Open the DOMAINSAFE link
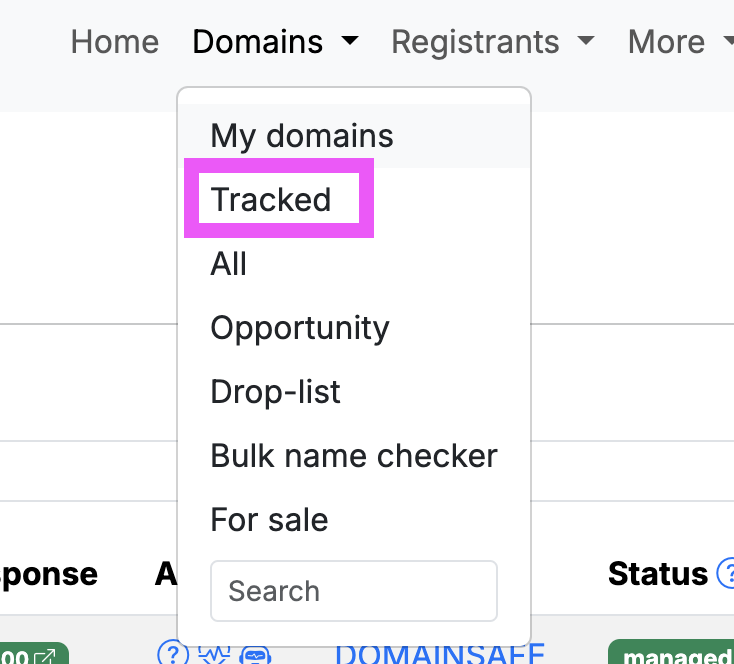The width and height of the screenshot is (734, 664). click(x=439, y=655)
